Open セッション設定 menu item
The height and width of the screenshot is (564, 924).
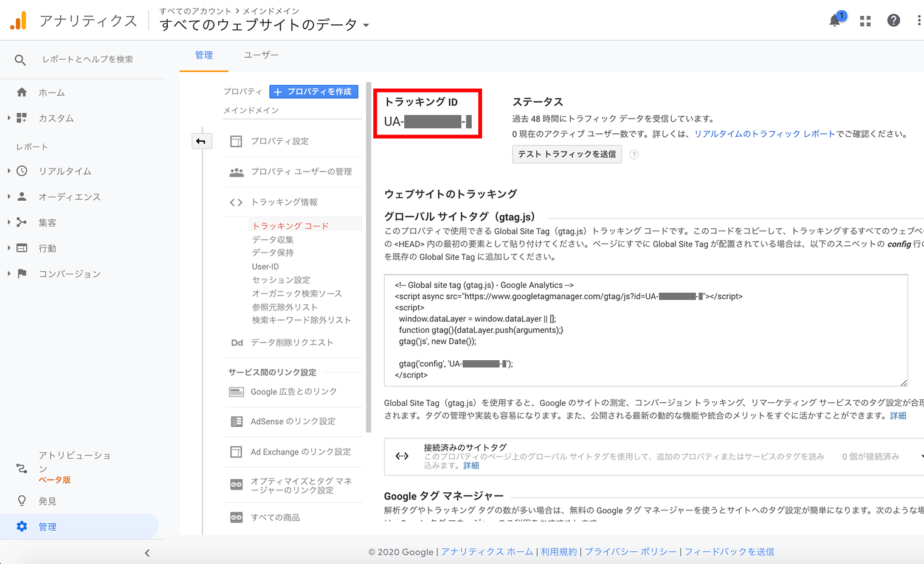(281, 280)
